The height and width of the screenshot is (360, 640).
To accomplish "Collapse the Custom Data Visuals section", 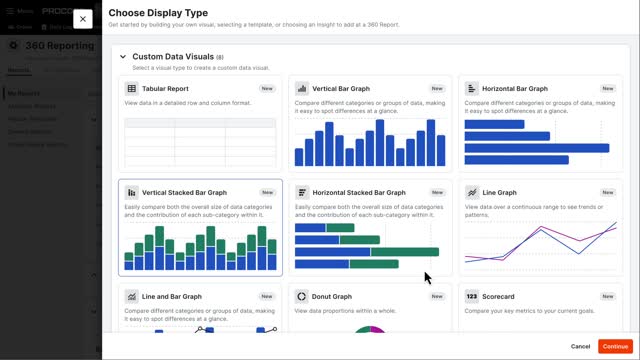I will point(123,57).
